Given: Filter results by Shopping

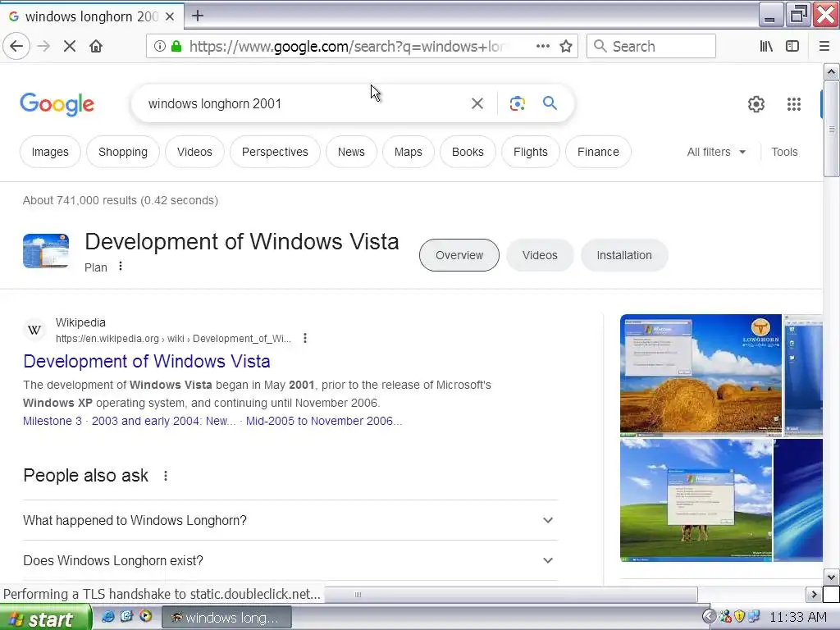Looking at the screenshot, I should [x=123, y=152].
